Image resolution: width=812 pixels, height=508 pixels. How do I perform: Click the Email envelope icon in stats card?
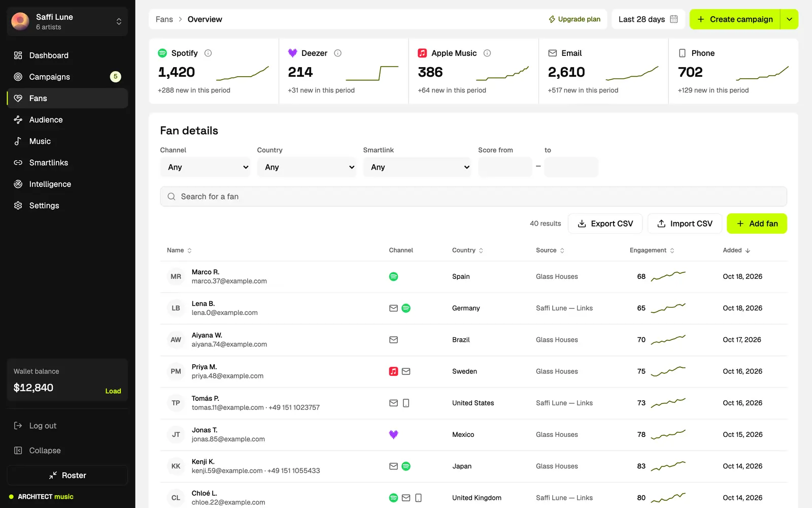coord(552,53)
